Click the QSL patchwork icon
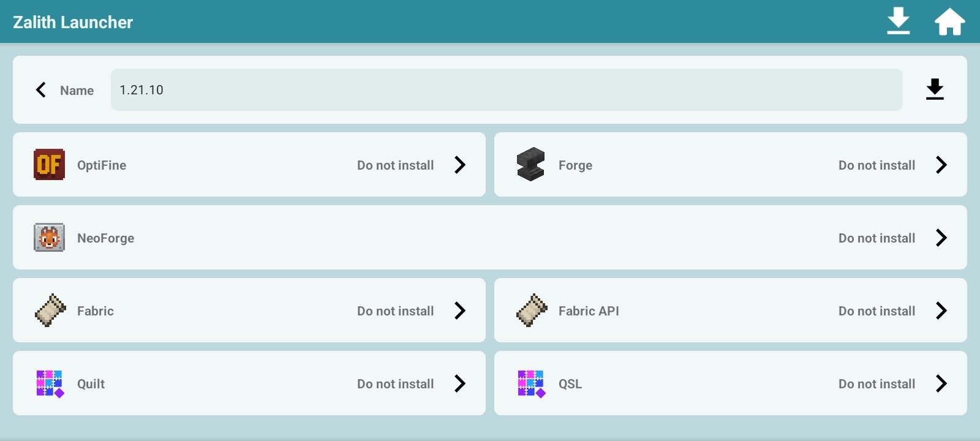This screenshot has width=980, height=441. 531,383
